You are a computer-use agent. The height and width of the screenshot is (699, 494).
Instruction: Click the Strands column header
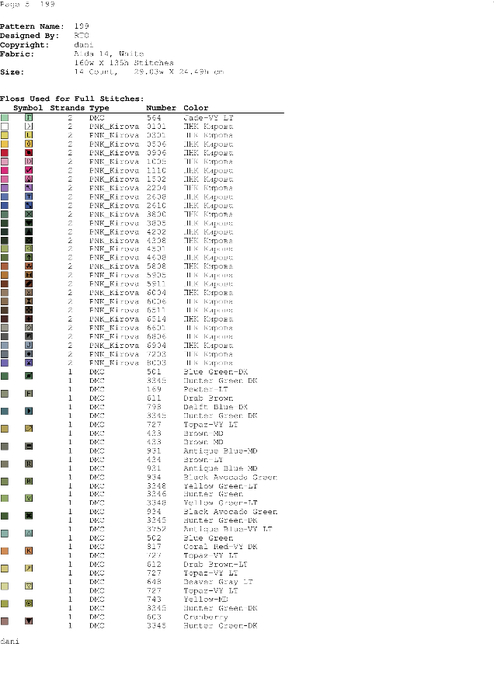click(67, 108)
